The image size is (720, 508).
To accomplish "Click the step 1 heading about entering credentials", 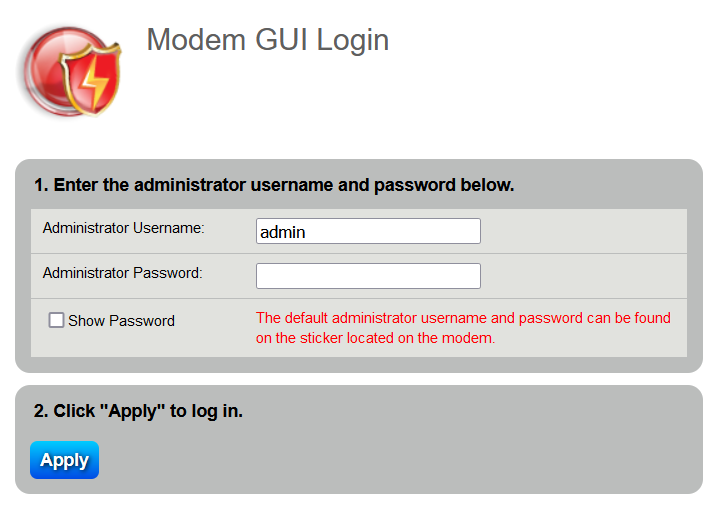I will tap(274, 185).
